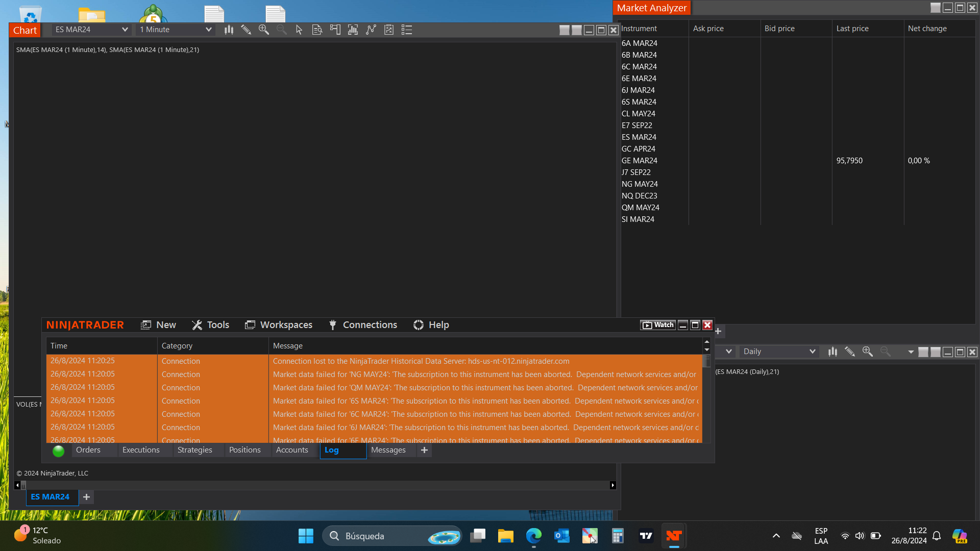Viewport: 980px width, 551px height.
Task: Switch to the Messages tab
Action: (388, 450)
